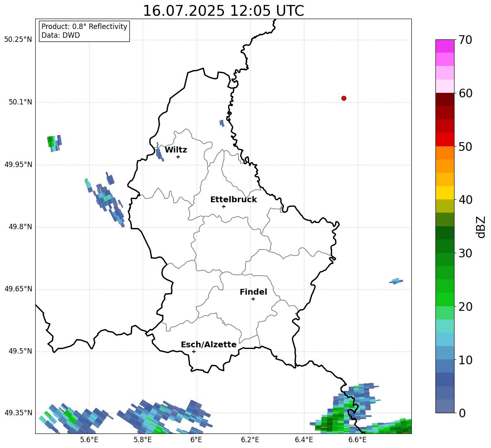Click the 30 tick on the colorbar
Screen dimensions: 491x448
(465, 253)
